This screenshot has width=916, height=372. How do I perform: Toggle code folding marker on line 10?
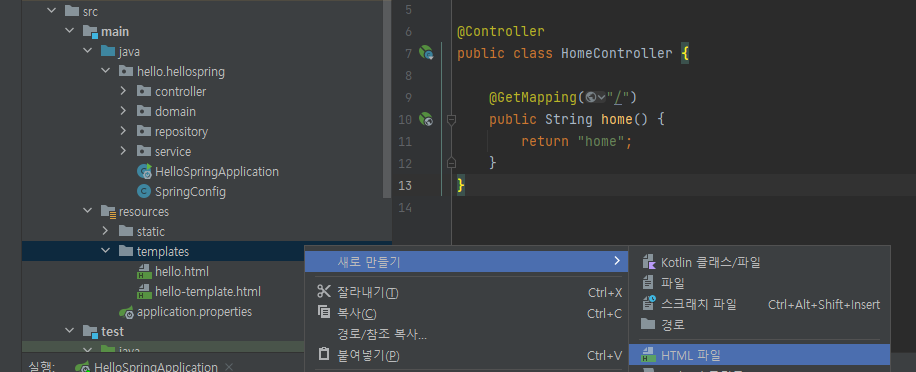click(x=451, y=120)
